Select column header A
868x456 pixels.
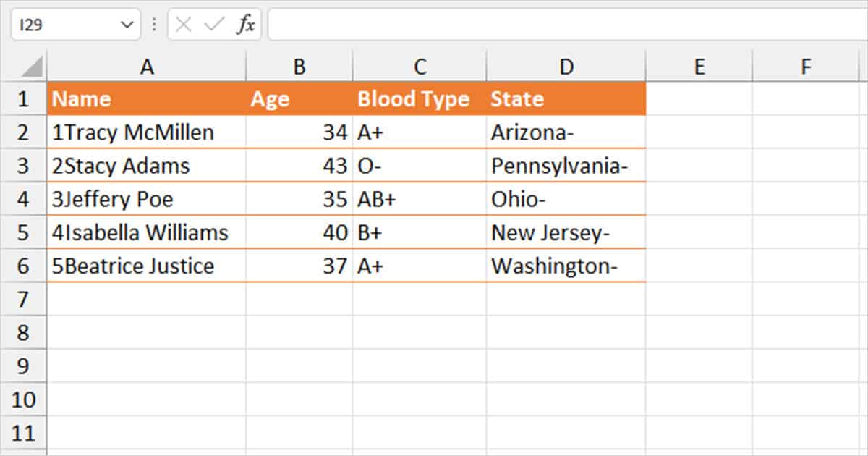point(147,65)
